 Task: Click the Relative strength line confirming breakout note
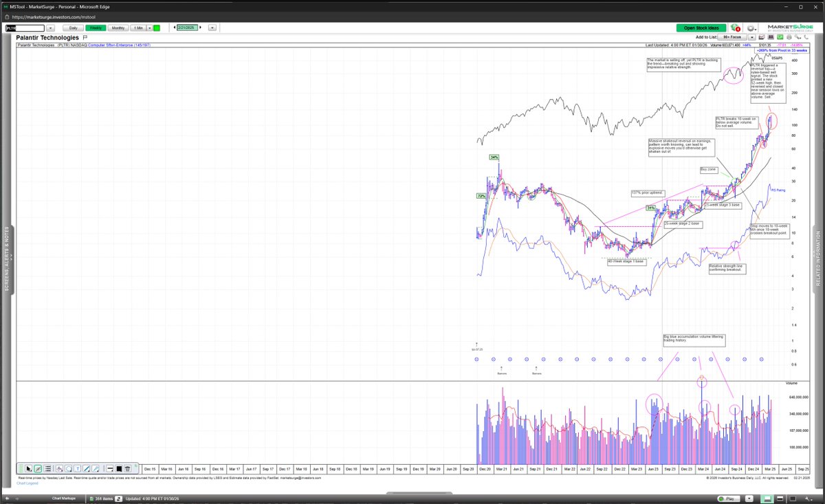tap(726, 268)
